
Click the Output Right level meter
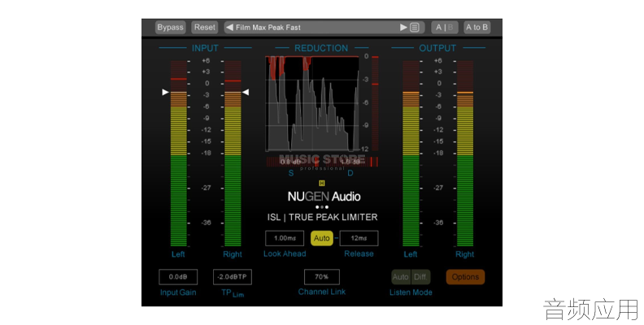coord(465,154)
